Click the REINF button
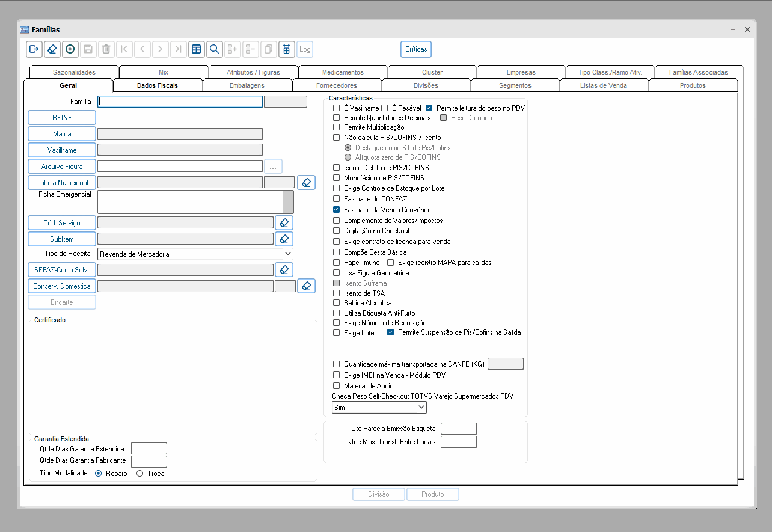 click(62, 118)
